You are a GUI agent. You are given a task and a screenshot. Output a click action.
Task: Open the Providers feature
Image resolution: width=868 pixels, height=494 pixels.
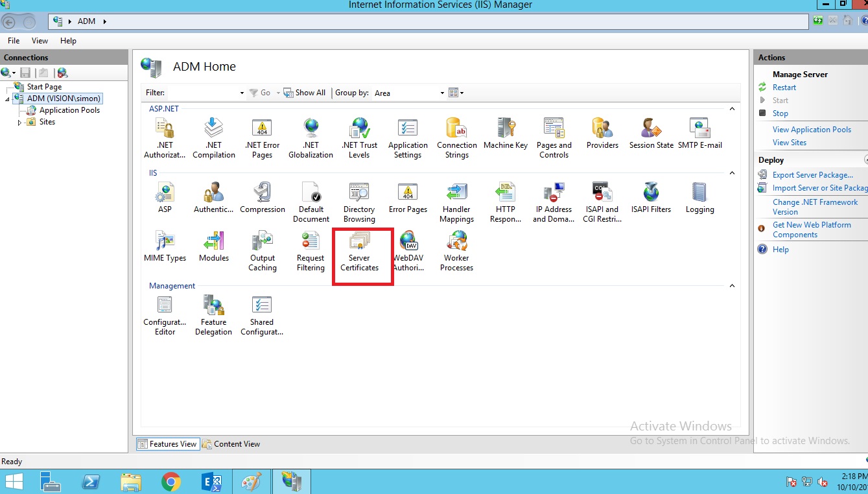[602, 134]
